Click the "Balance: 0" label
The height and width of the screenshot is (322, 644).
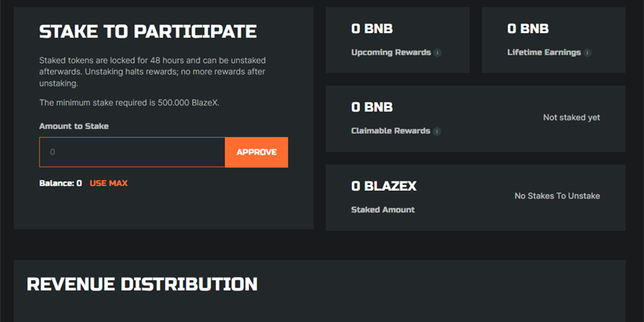tap(60, 184)
